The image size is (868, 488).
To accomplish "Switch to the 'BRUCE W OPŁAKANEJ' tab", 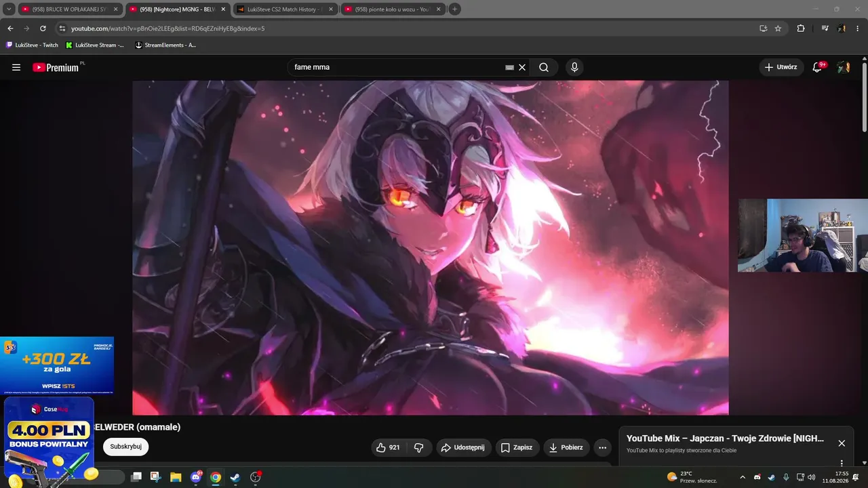I will [70, 9].
